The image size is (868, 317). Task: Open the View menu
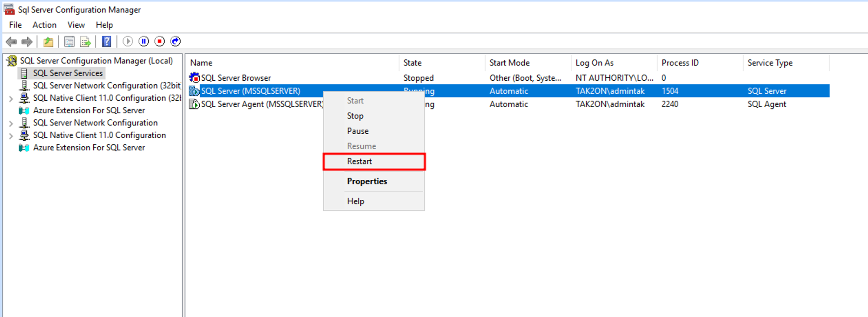76,25
